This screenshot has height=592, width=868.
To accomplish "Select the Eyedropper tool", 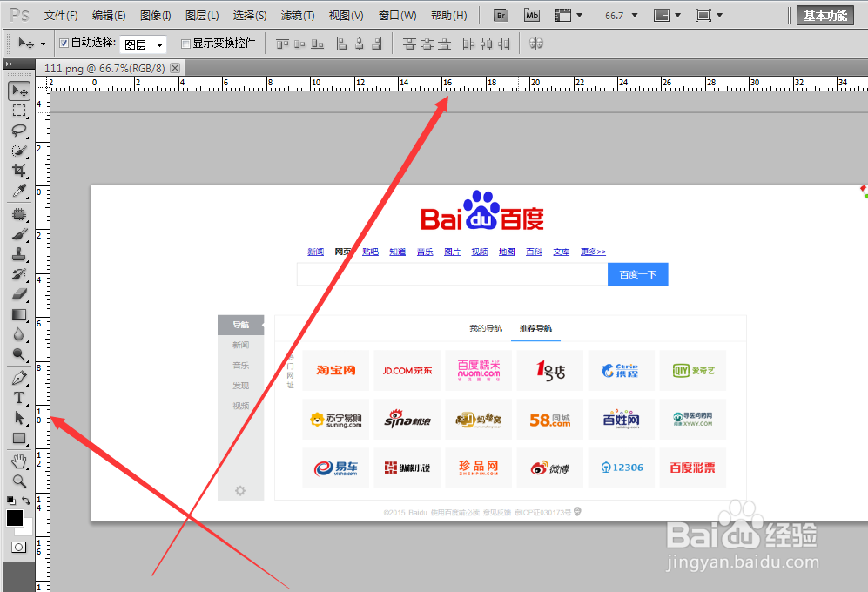I will 19,191.
